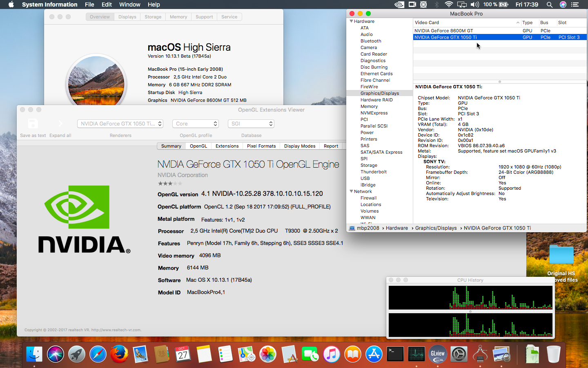Open the Apple menu
This screenshot has height=368, width=588.
(11, 4)
